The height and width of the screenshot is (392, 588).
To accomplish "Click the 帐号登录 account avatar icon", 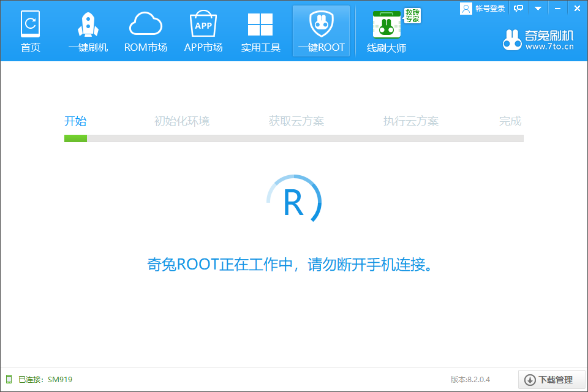I will 466,9.
